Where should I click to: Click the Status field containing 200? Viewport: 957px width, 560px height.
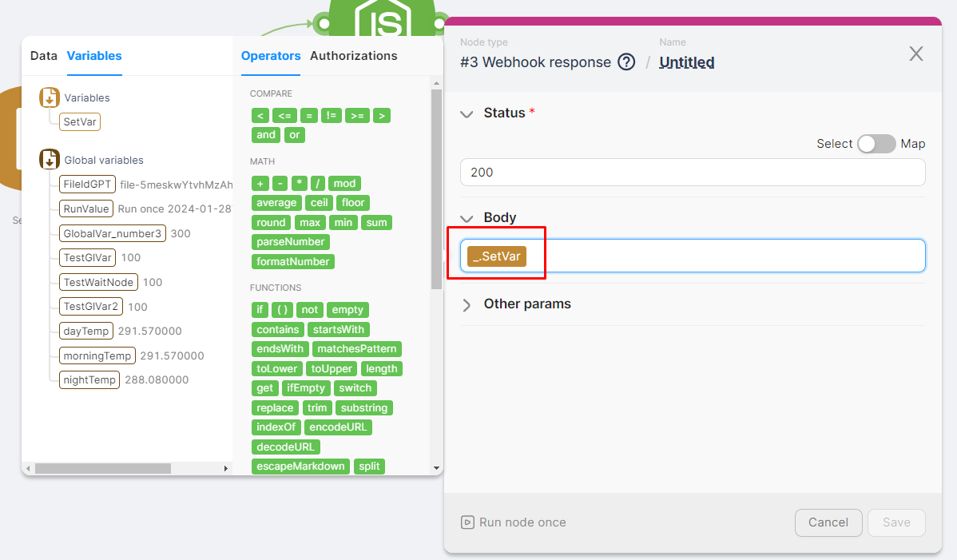(692, 173)
